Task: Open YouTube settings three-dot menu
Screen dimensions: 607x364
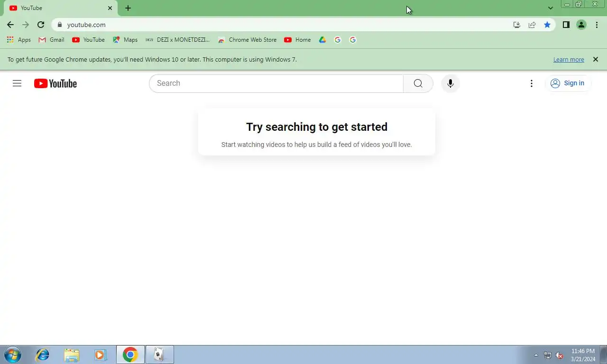Action: [532, 83]
